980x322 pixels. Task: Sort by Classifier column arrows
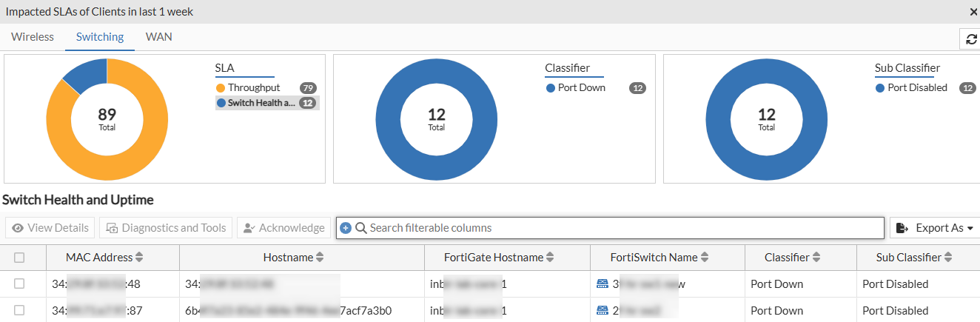(816, 258)
